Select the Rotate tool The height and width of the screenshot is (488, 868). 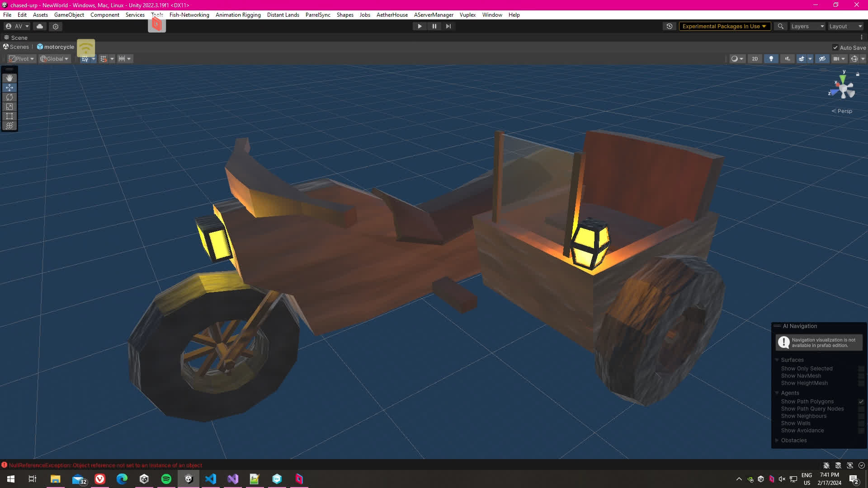point(9,97)
